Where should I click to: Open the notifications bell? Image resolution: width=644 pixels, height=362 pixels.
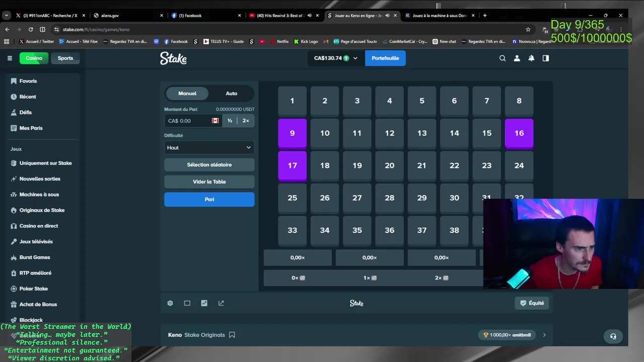(531, 58)
